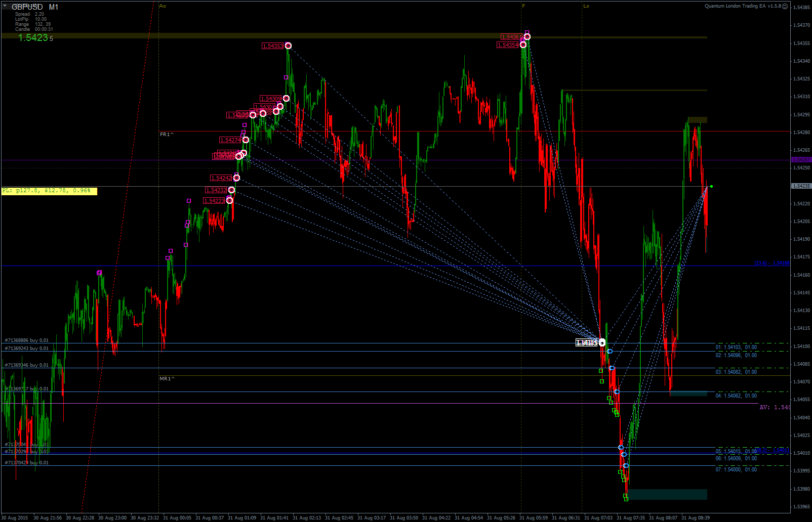Click blue buy-entry circle on the 1.54096 line
The width and height of the screenshot is (812, 522).
(610, 351)
